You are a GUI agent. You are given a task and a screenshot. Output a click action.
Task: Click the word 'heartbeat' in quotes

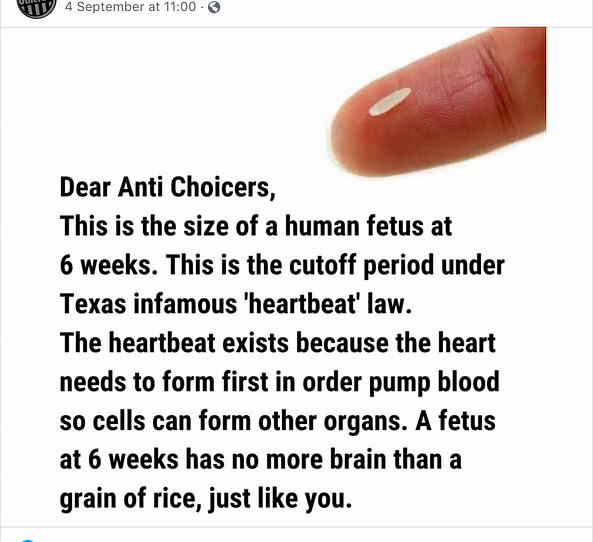[x=302, y=304]
